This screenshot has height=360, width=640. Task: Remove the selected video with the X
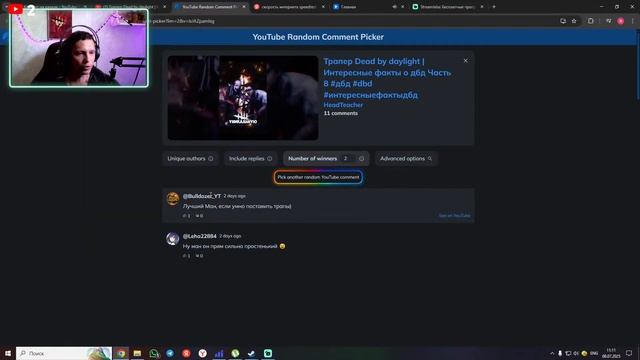(x=465, y=60)
